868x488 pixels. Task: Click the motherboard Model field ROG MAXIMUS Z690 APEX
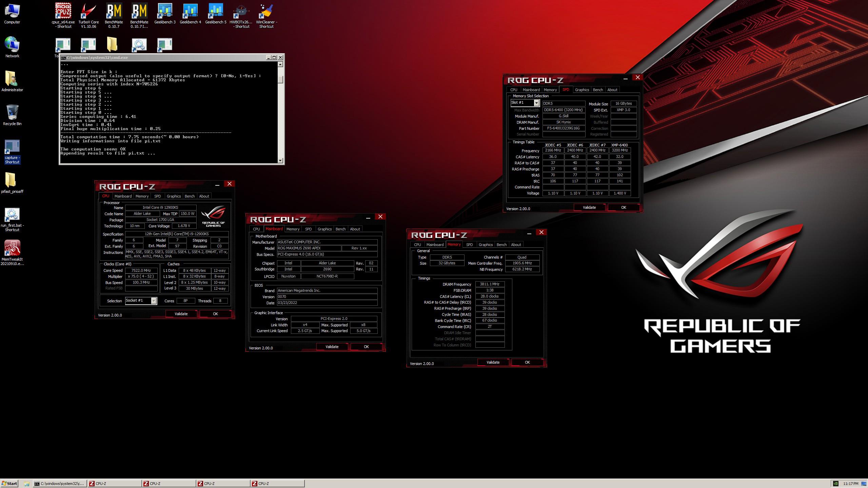coord(309,248)
